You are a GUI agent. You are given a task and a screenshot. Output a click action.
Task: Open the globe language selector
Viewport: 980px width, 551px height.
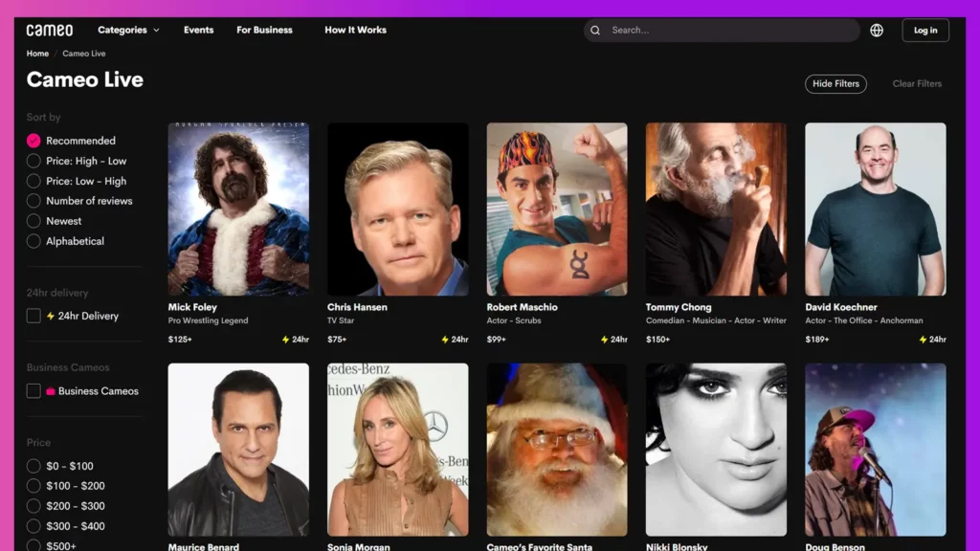(x=877, y=30)
